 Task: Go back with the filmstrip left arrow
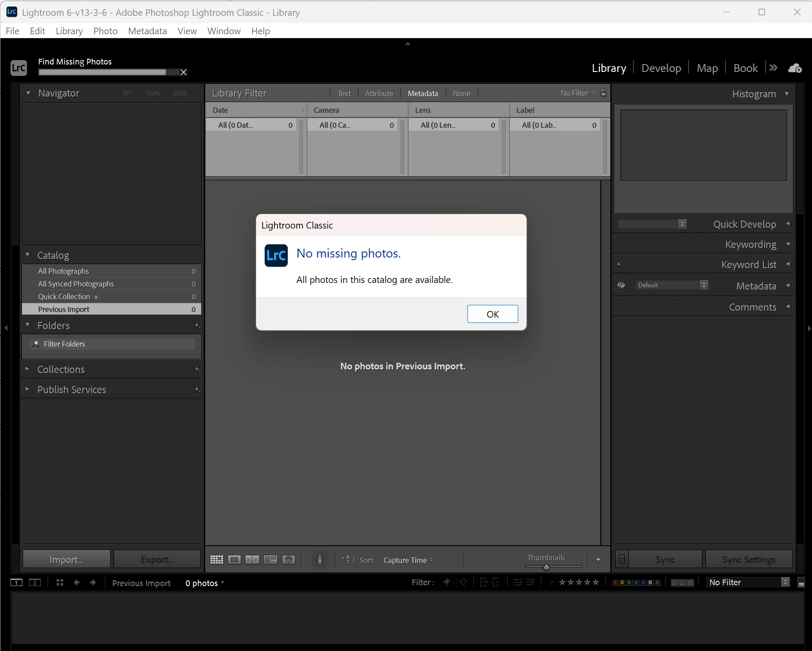[77, 583]
